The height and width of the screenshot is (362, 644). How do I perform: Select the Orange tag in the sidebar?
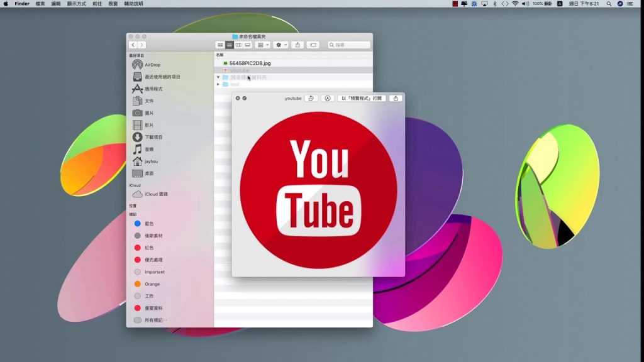click(152, 284)
